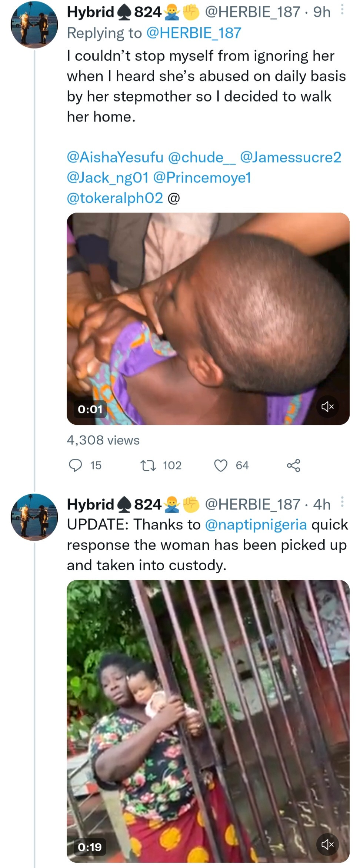Open the @chude__ mention link

coord(201,157)
